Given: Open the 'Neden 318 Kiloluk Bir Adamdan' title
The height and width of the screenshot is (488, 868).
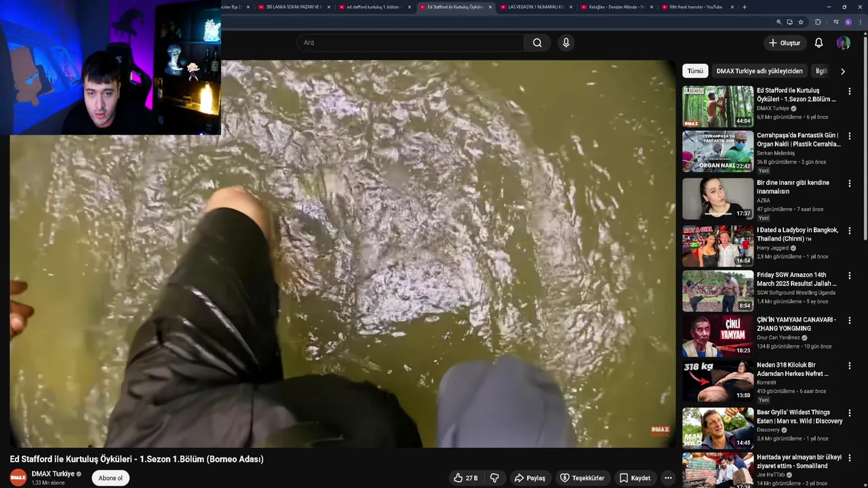Looking at the screenshot, I should (x=793, y=369).
